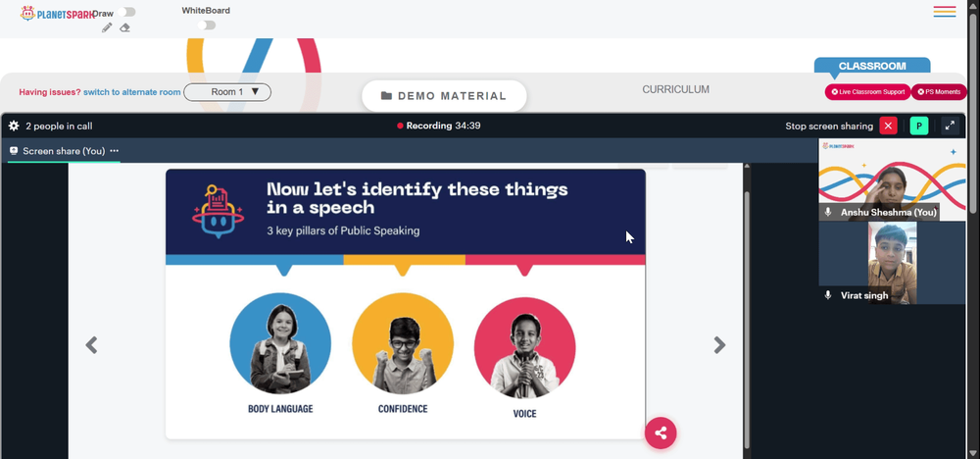Expand call to fullscreen
This screenshot has width=980, height=459.
(x=950, y=126)
